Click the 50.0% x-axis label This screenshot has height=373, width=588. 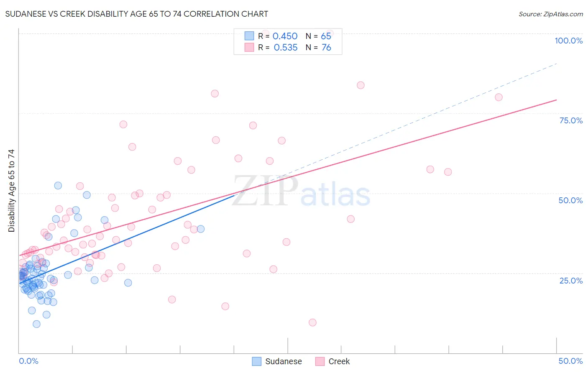pos(570,361)
